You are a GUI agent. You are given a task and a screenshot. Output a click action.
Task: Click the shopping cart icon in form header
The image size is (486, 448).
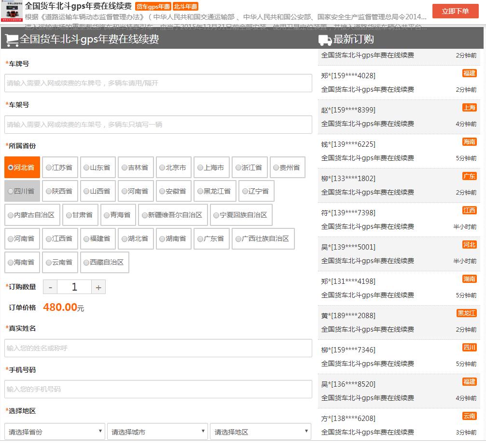click(12, 40)
